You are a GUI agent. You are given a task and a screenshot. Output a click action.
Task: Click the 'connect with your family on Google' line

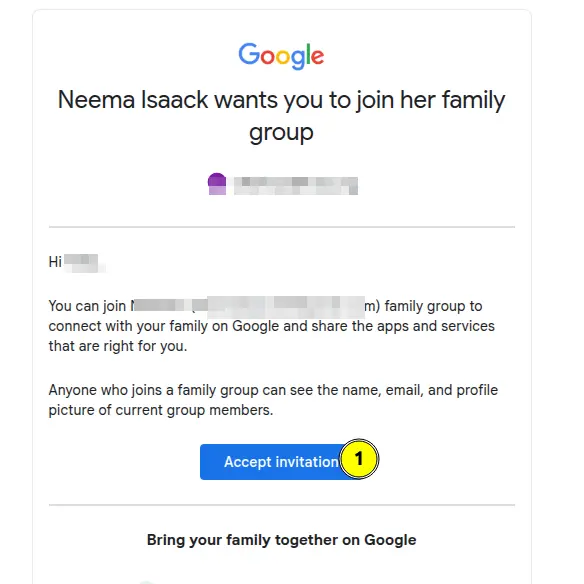coord(164,326)
